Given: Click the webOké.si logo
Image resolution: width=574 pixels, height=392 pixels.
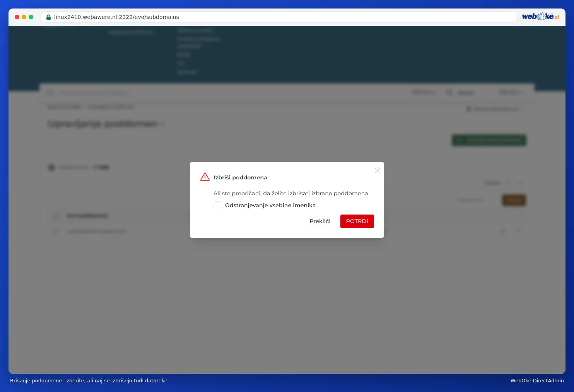Looking at the screenshot, I should (540, 17).
